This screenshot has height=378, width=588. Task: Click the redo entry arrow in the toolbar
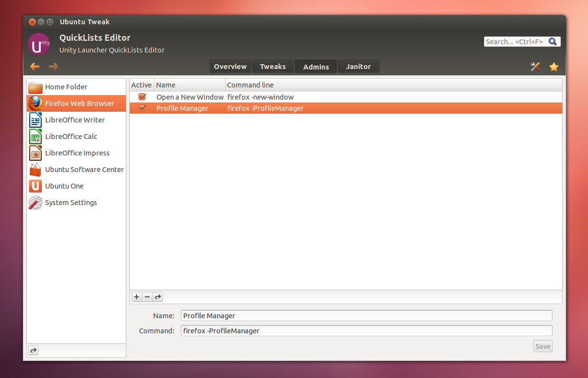pyautogui.click(x=157, y=297)
